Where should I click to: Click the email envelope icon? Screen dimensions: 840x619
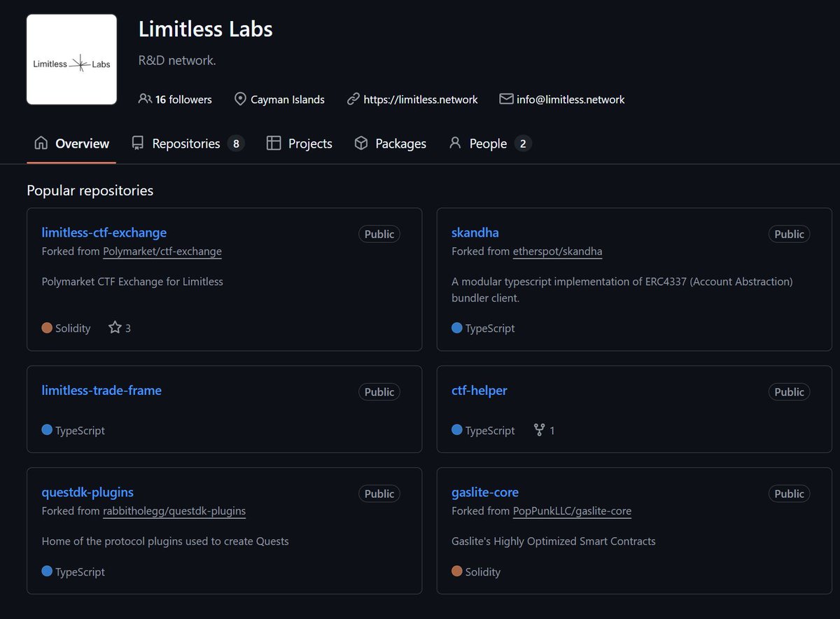click(x=506, y=99)
